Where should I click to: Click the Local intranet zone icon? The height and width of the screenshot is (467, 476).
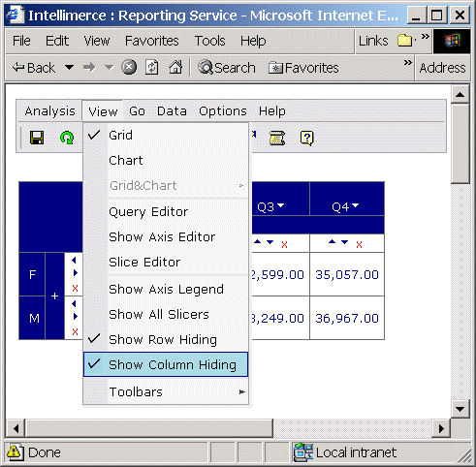pyautogui.click(x=302, y=451)
